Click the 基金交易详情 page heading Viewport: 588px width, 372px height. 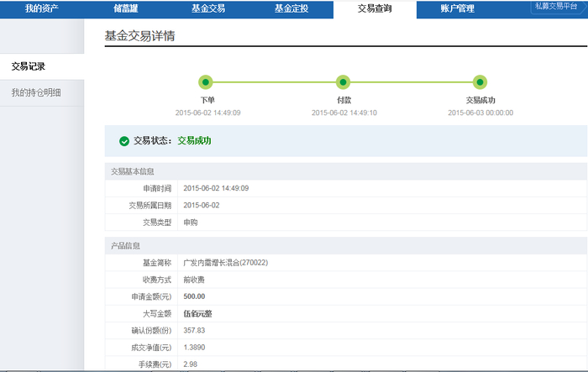[x=139, y=37]
